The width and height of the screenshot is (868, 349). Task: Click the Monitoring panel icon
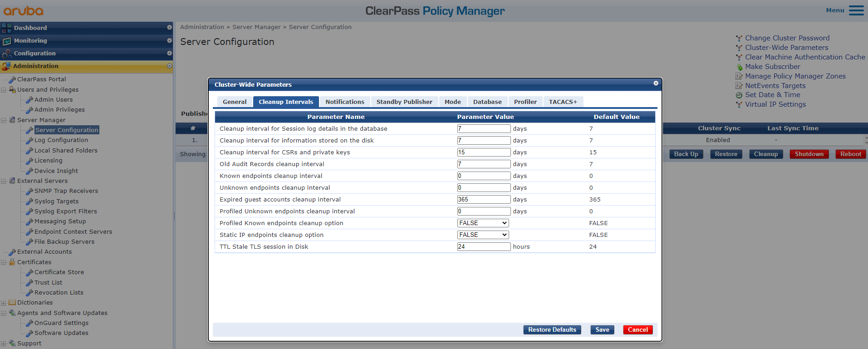pyautogui.click(x=6, y=41)
